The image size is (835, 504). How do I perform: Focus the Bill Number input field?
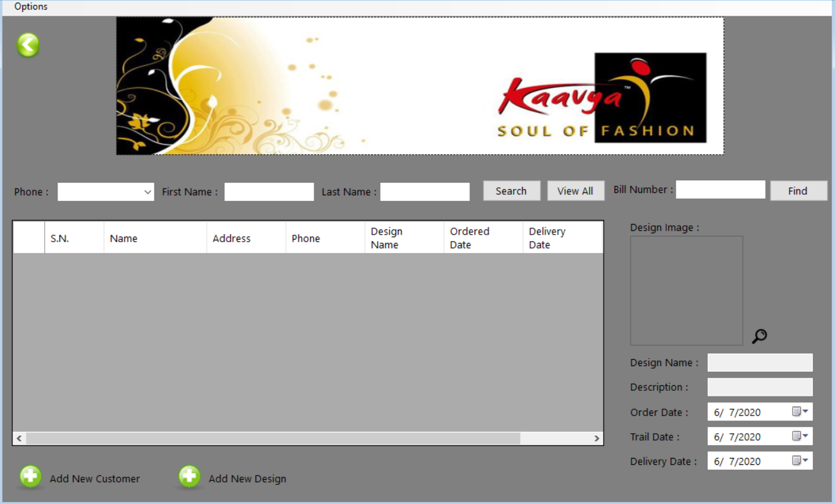[721, 190]
